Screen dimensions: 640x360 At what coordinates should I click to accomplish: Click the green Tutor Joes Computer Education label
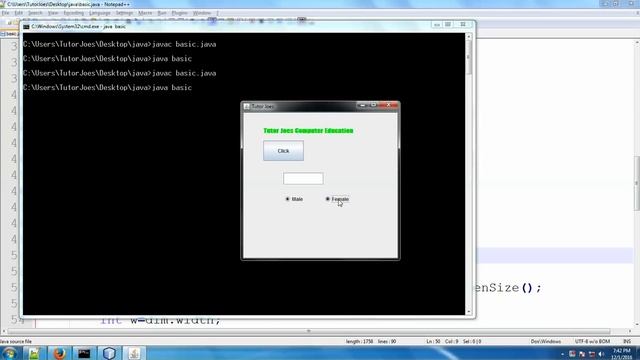point(308,131)
